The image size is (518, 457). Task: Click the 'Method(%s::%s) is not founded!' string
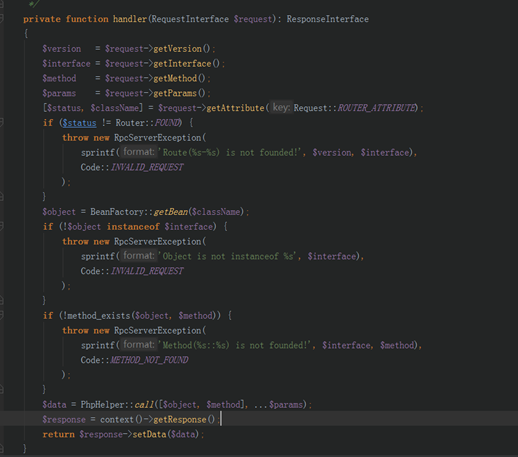pos(234,345)
